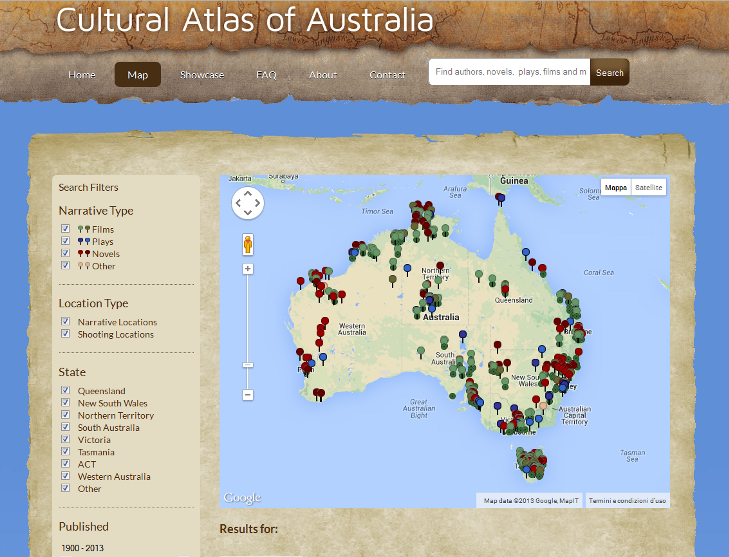Open the Showcase menu item
729x557 pixels.
(x=202, y=75)
